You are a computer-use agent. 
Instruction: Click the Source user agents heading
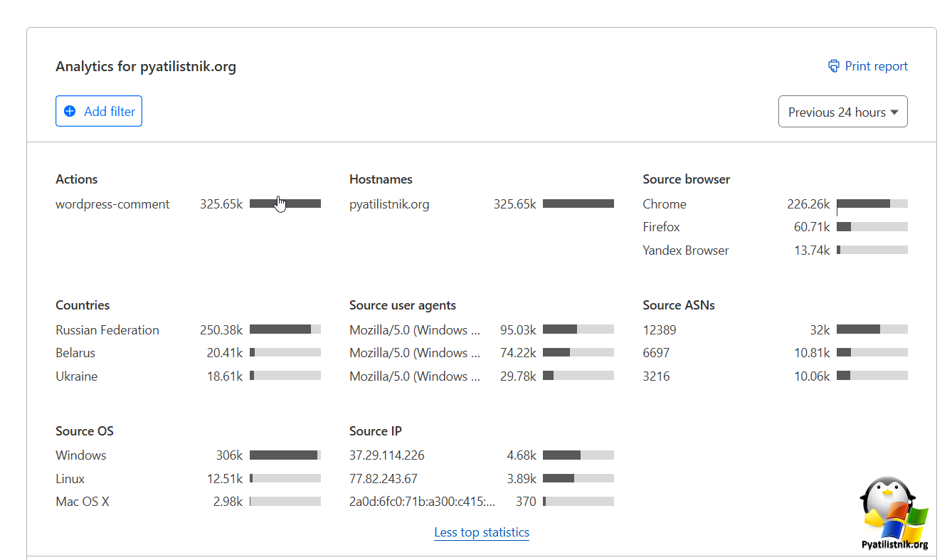pyautogui.click(x=403, y=305)
